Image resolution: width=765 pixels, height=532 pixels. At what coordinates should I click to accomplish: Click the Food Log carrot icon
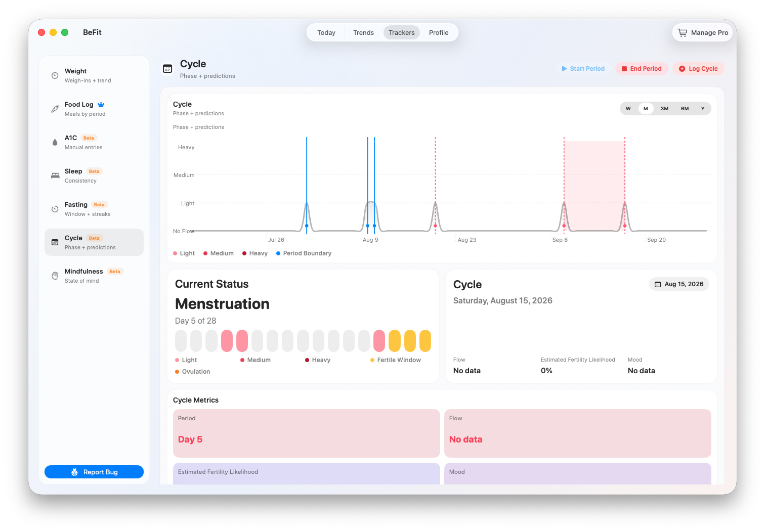tap(55, 109)
